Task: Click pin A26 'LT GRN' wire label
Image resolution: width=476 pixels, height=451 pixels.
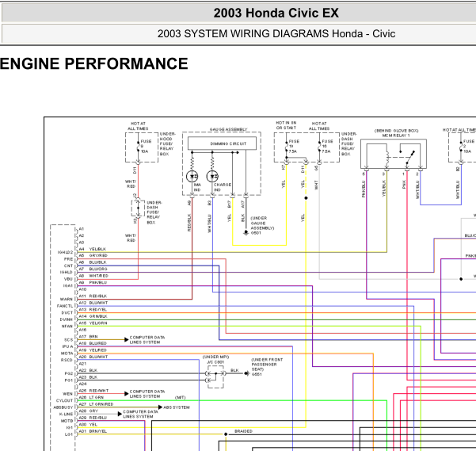Action: point(97,398)
